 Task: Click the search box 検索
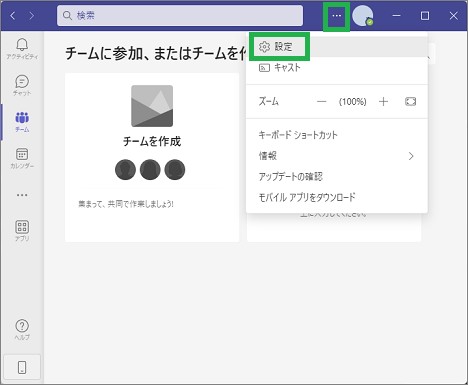[180, 15]
